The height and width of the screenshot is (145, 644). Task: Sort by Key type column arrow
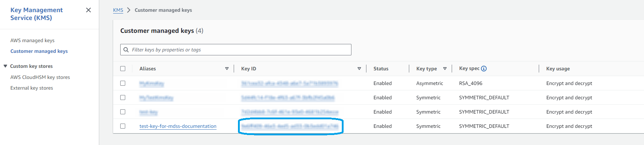pos(445,69)
